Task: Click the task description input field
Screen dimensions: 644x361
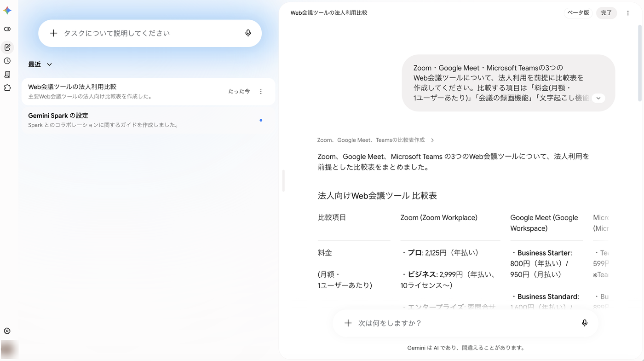Action: (150, 33)
